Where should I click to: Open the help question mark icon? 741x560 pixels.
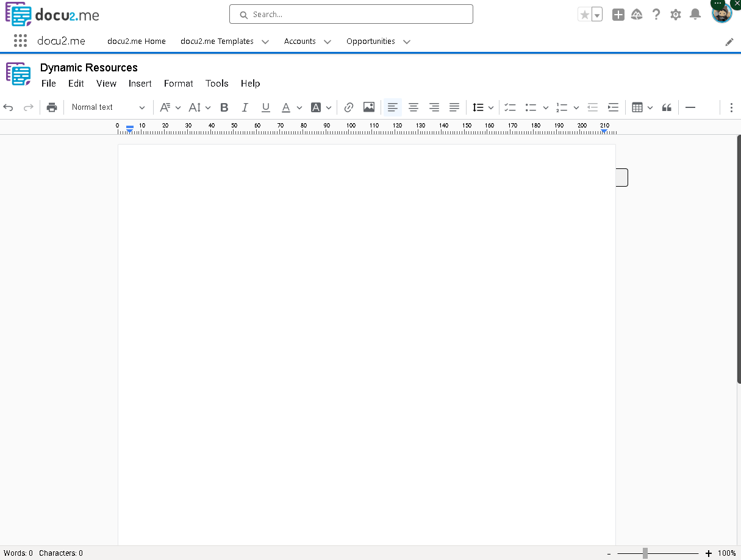656,15
